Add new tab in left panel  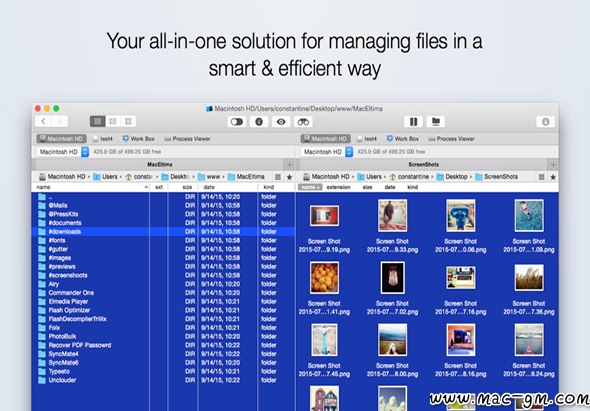tap(289, 164)
